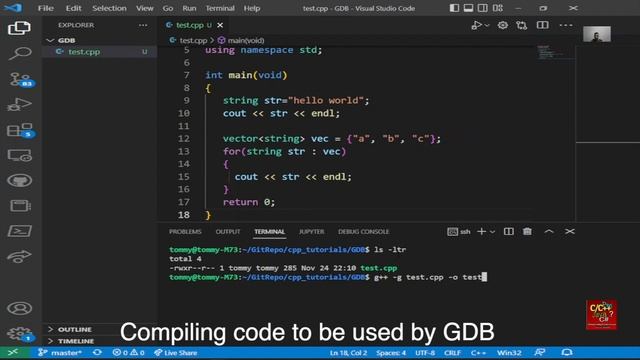Open Run and Debug view
This screenshot has height=360, width=640.
19,104
